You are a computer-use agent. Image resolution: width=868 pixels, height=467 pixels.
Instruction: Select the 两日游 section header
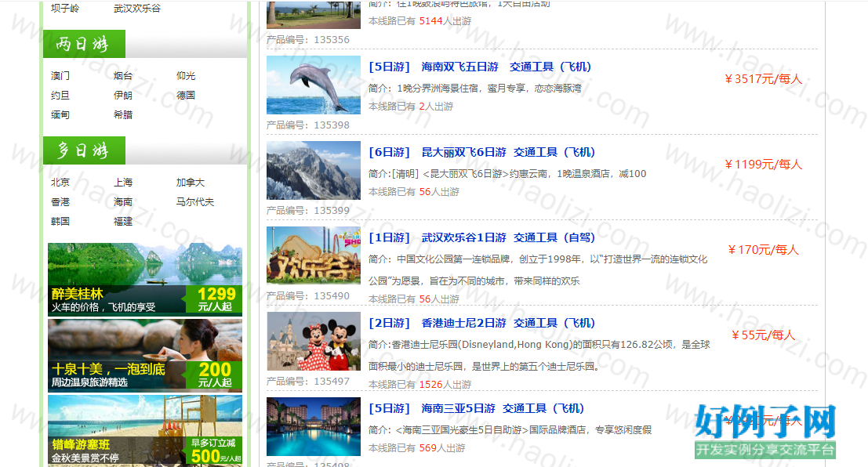click(84, 44)
